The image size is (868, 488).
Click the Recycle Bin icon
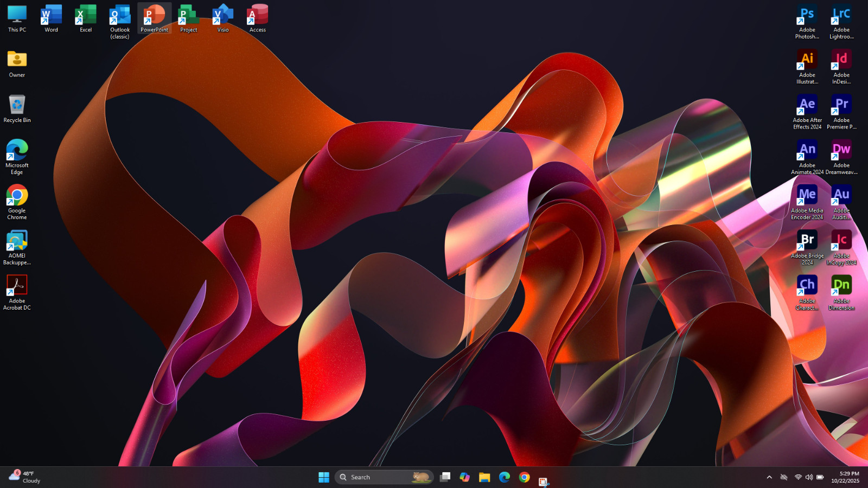click(17, 108)
